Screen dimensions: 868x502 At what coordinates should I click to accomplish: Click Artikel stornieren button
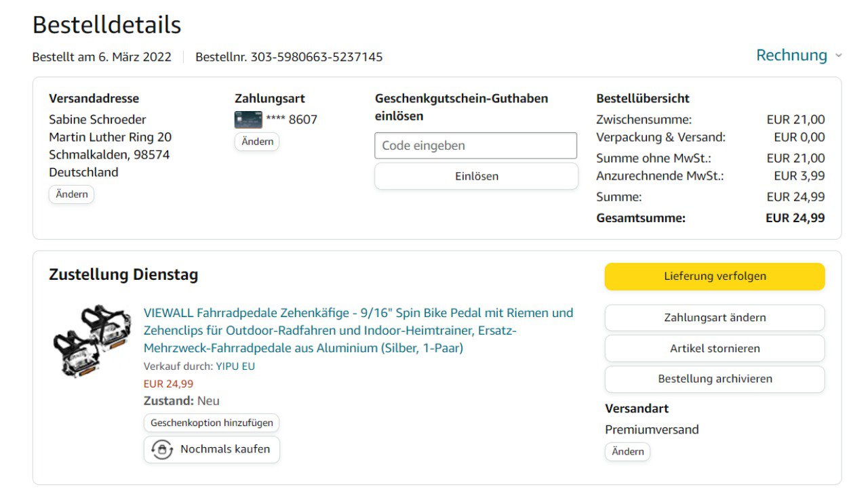715,349
